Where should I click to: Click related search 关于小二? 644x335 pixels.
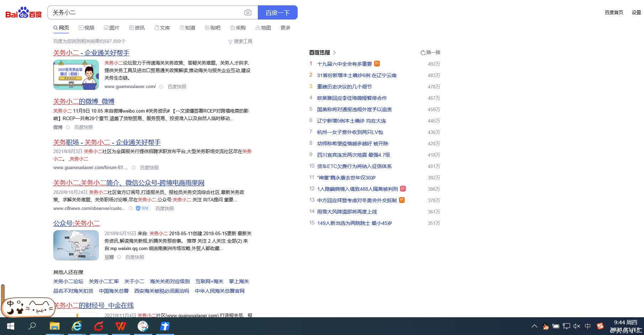[x=134, y=281]
